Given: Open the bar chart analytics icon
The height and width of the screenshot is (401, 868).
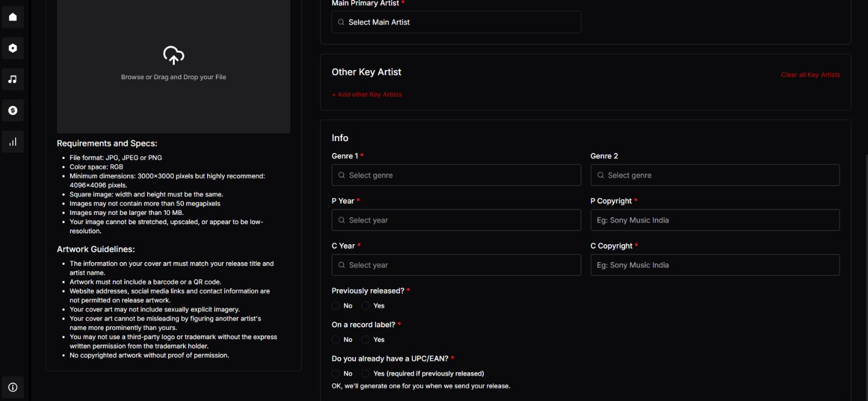Looking at the screenshot, I should [x=13, y=142].
